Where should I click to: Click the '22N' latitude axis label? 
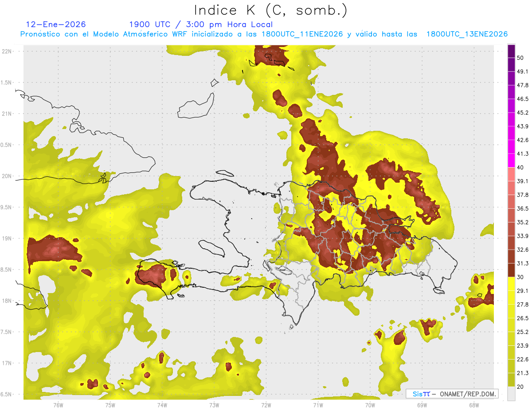(8, 51)
